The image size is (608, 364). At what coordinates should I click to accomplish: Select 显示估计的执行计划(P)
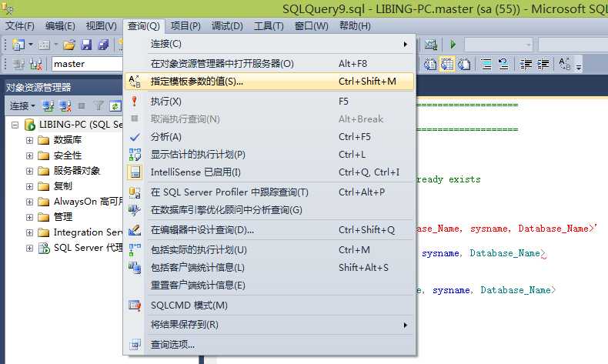click(269, 154)
